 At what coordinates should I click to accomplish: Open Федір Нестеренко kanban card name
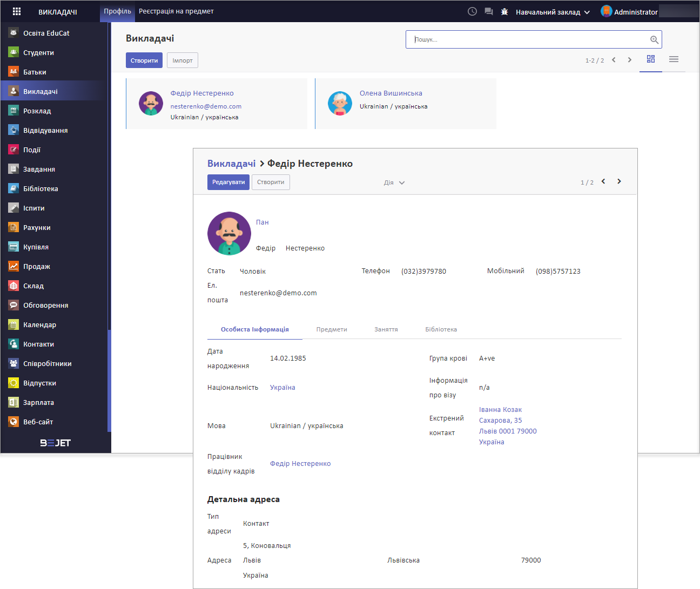202,93
